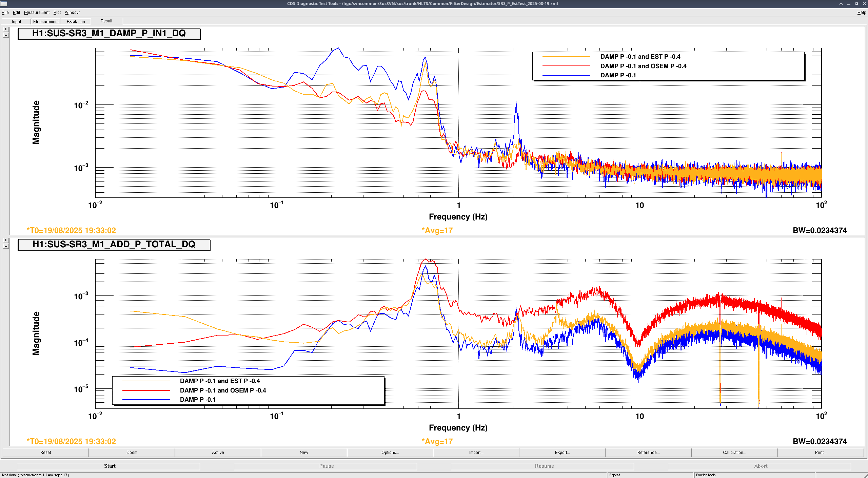Click the blue swatch line in the bottom plot legend
Viewport: 868px width, 478px height.
[x=146, y=400]
